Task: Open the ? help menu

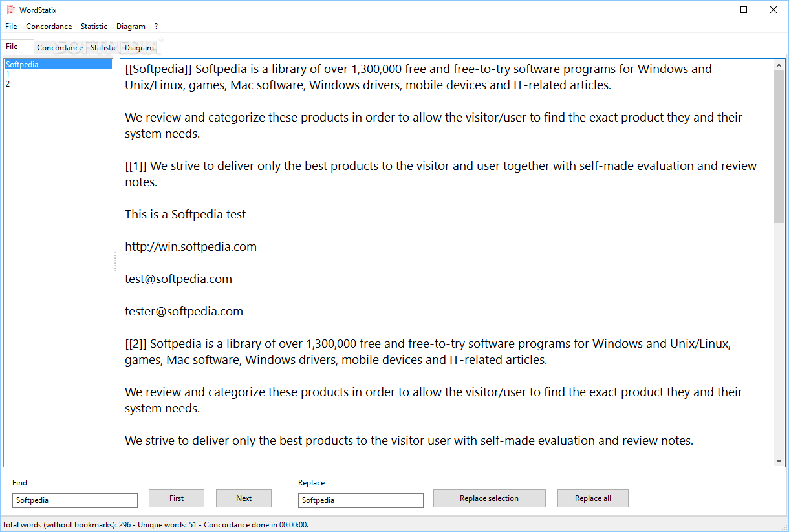Action: click(156, 27)
